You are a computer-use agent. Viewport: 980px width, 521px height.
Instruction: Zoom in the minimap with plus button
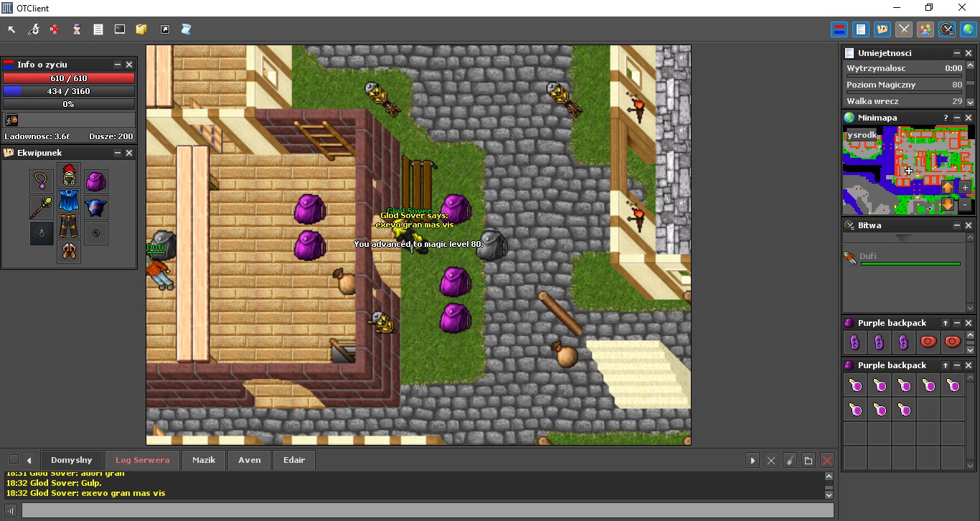(965, 187)
